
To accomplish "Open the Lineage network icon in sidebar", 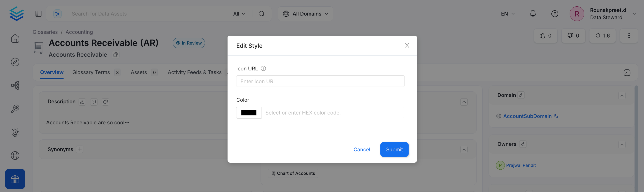I will click(x=15, y=85).
